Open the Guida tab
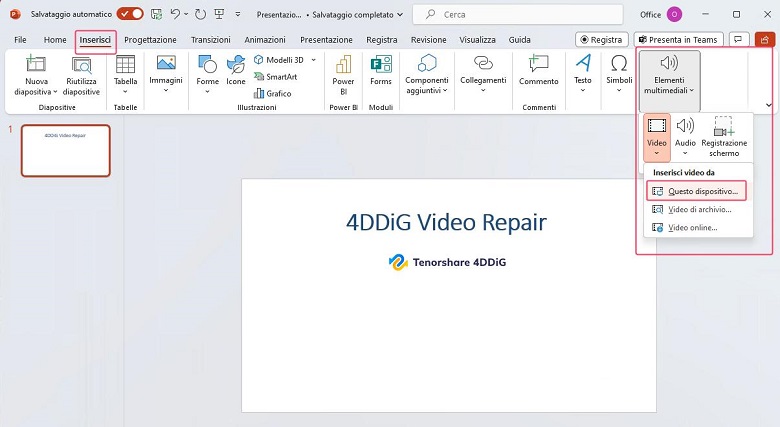780x427 pixels. [519, 40]
